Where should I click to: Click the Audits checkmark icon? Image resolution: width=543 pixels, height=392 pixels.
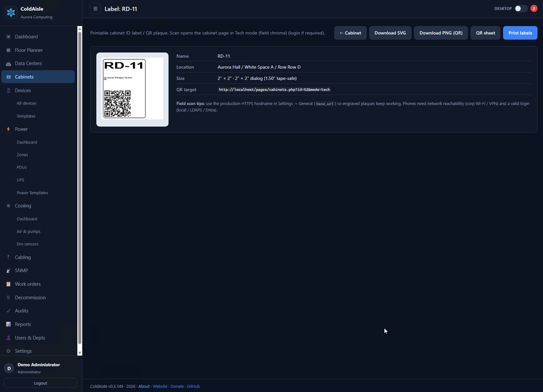point(8,311)
